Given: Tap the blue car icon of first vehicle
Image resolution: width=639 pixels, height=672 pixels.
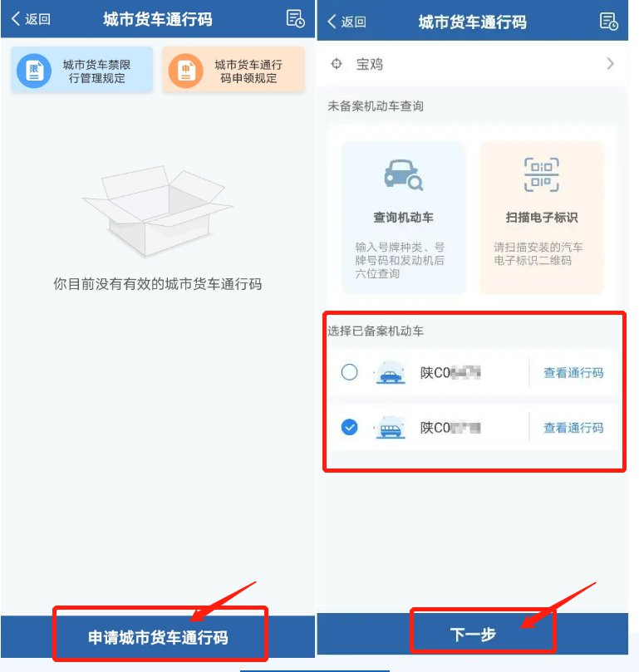Looking at the screenshot, I should coord(391,372).
